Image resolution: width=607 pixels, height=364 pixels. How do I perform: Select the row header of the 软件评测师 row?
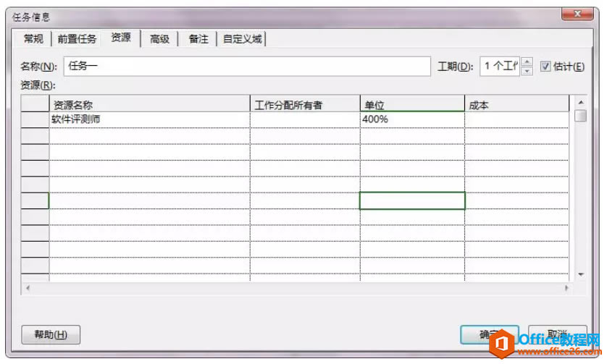click(35, 120)
